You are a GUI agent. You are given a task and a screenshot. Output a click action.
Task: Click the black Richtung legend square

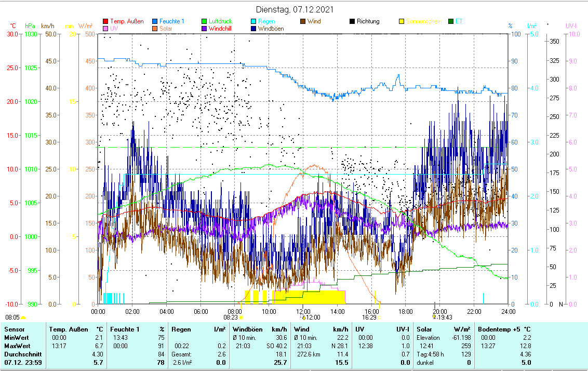pos(352,22)
